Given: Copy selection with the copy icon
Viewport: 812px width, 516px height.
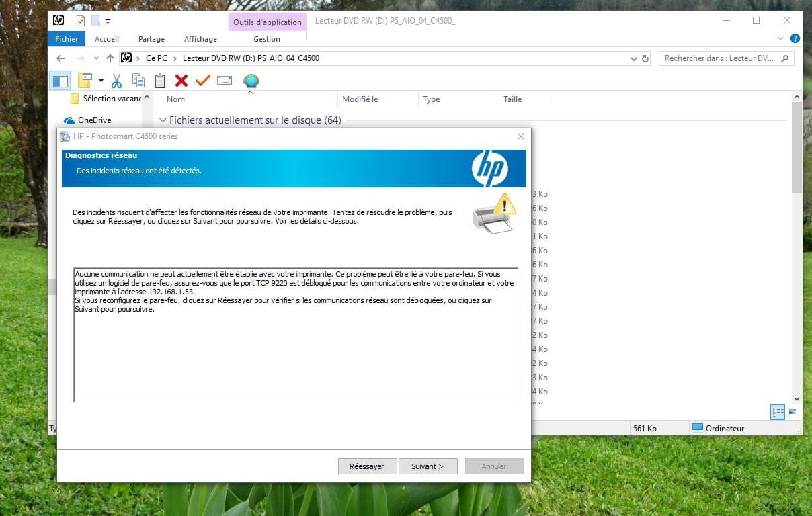Looking at the screenshot, I should point(138,81).
